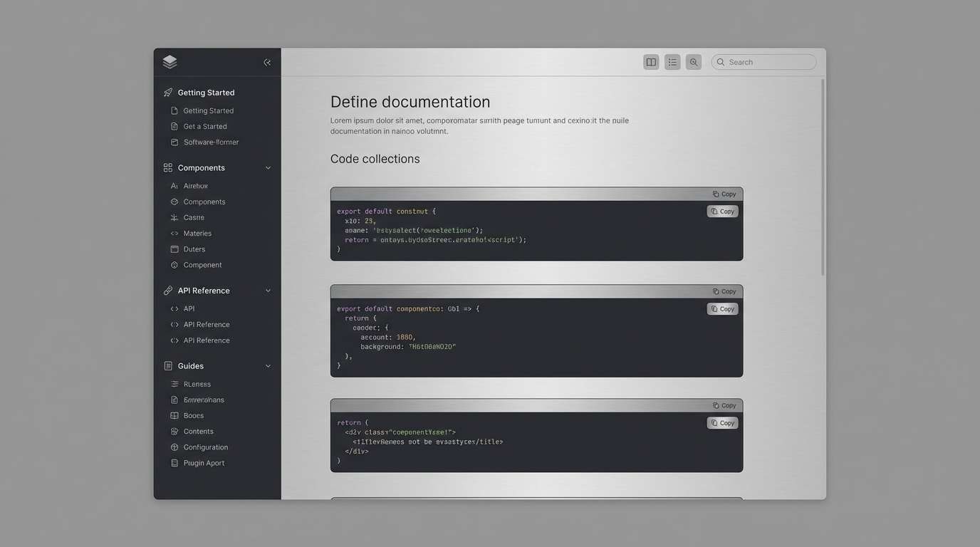Select the Airehox item under Components
The image size is (980, 547).
tap(195, 186)
